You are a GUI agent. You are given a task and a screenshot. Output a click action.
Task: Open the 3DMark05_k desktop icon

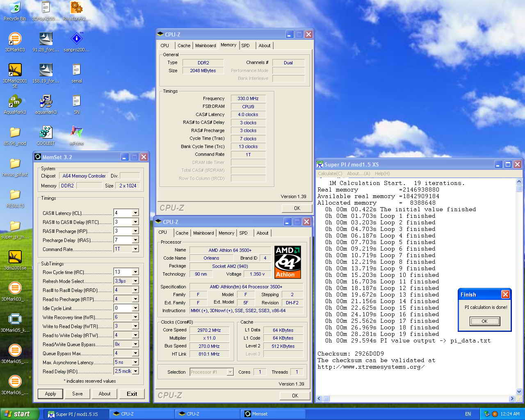pos(15,323)
